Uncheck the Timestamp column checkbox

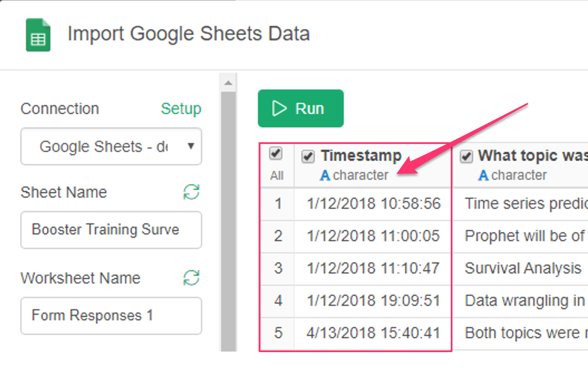point(309,156)
